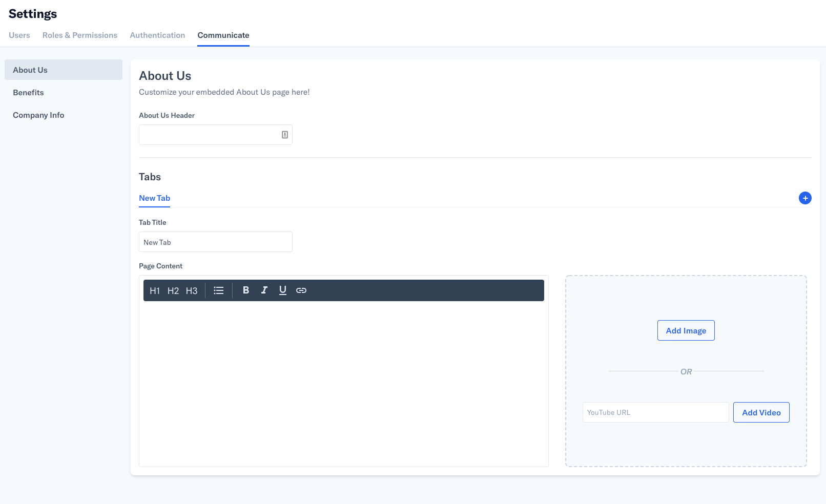Open the Roles & Permissions tab
826x504 pixels.
(80, 35)
